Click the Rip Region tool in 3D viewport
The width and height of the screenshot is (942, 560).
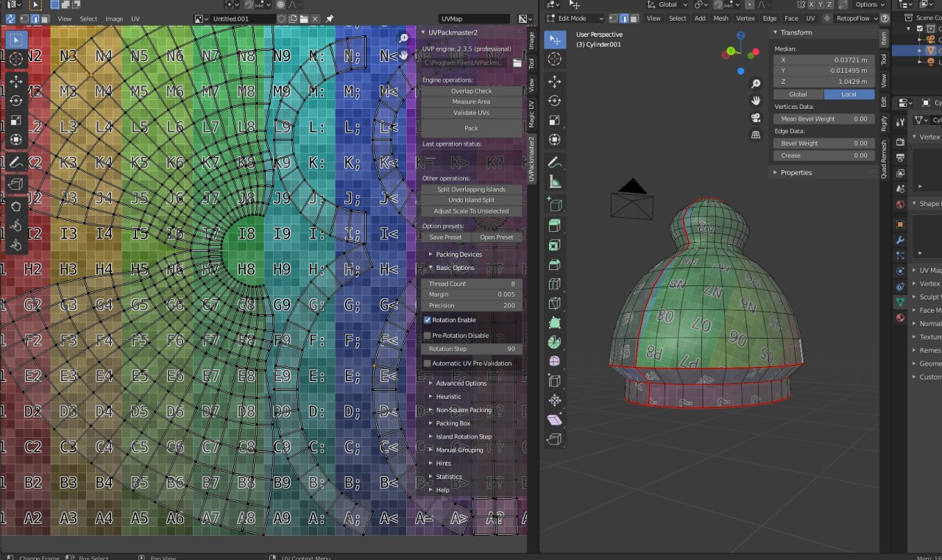(555, 439)
